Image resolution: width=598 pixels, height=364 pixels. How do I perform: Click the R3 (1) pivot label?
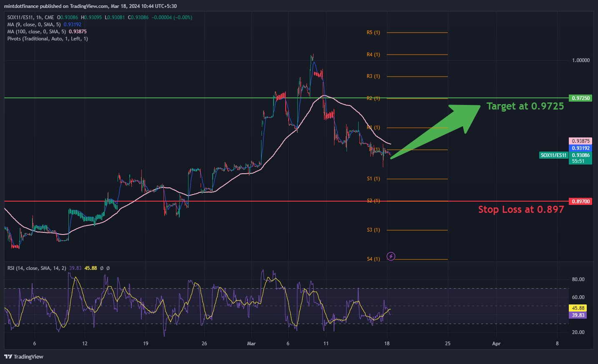373,76
